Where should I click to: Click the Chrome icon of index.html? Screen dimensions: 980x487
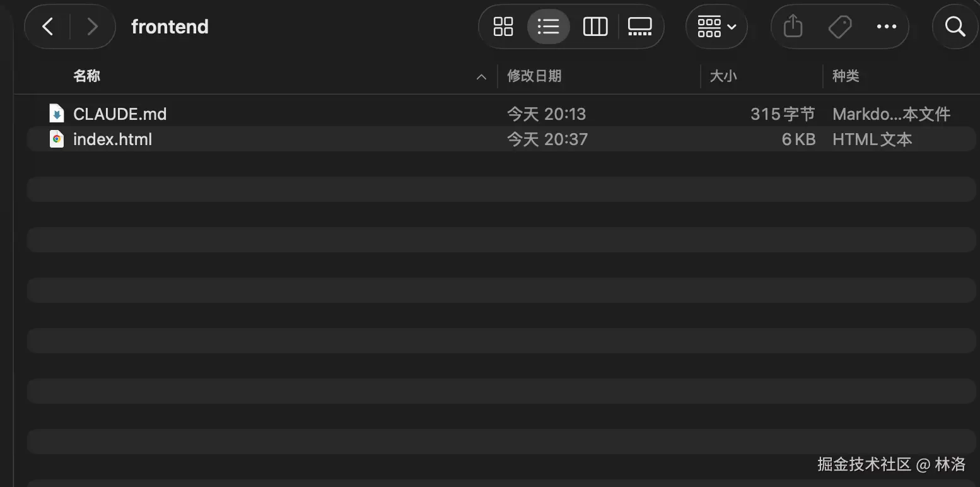point(57,139)
